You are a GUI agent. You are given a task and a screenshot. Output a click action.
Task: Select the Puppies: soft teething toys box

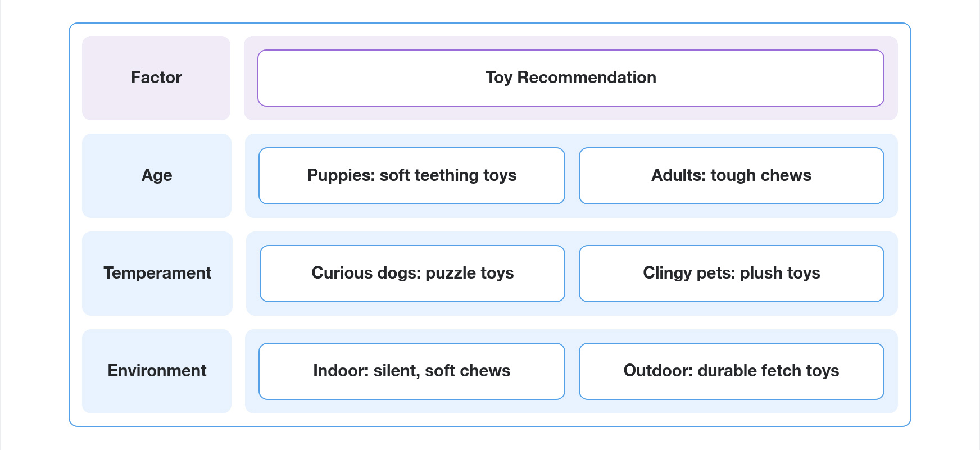[411, 175]
